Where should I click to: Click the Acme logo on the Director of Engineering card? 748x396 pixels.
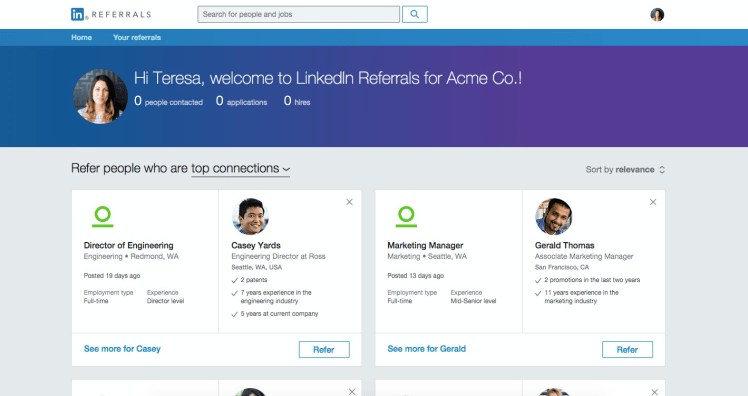pyautogui.click(x=103, y=216)
